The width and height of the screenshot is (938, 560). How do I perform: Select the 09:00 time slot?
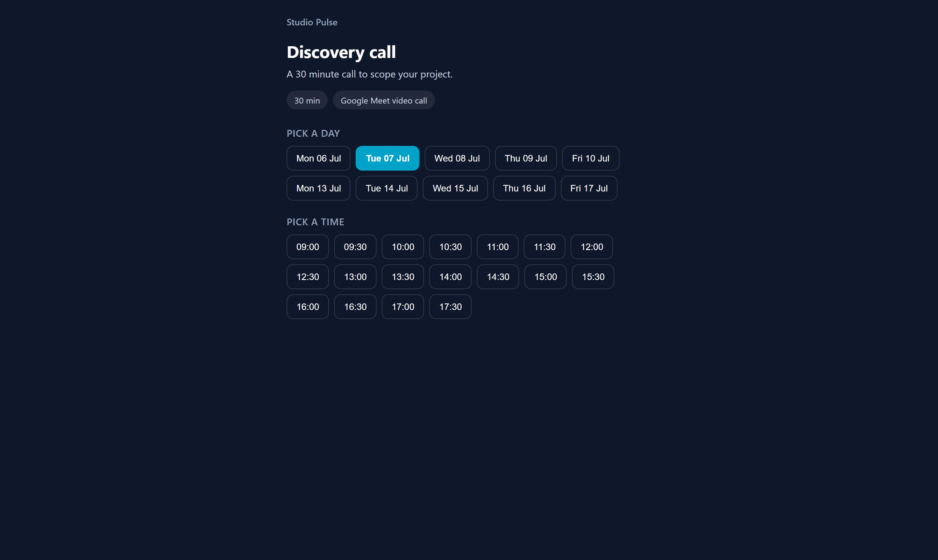[x=308, y=247]
